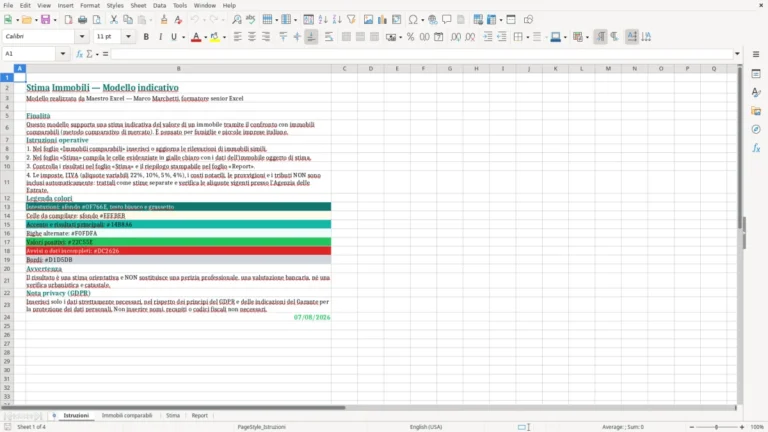Open the Sheet menu
Image resolution: width=768 pixels, height=432 pixels.
[138, 5]
